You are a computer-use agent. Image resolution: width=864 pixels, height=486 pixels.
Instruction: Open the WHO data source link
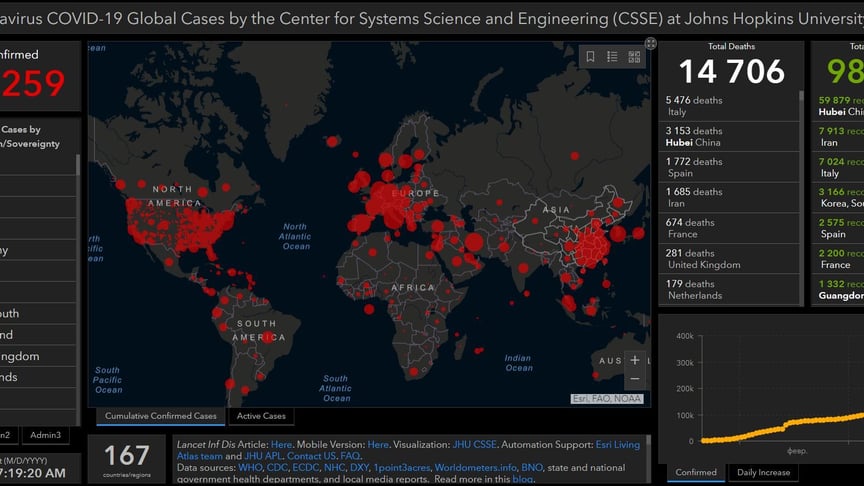click(x=250, y=468)
